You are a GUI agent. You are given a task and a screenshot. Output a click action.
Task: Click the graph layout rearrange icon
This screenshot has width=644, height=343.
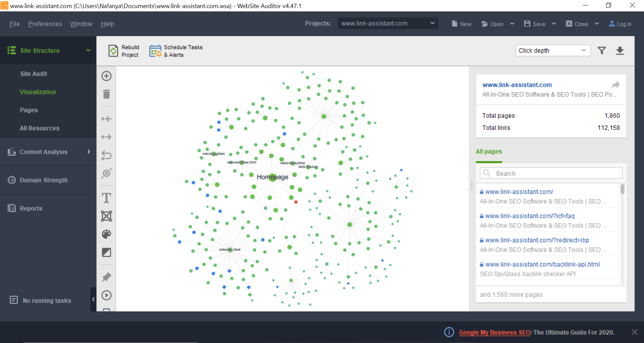tap(106, 216)
